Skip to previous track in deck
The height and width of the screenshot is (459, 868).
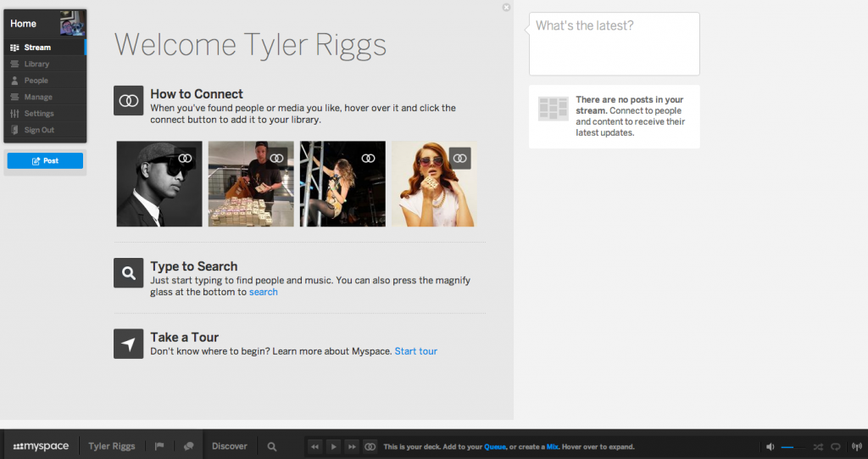coord(314,447)
